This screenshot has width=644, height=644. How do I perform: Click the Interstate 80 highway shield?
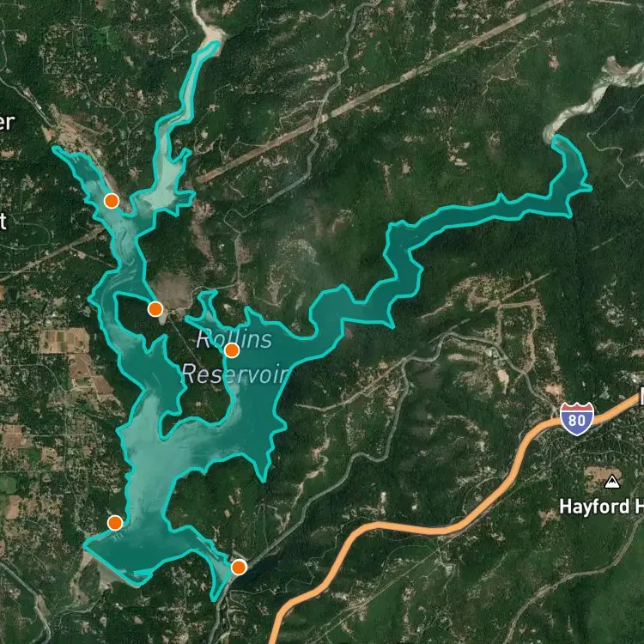577,419
